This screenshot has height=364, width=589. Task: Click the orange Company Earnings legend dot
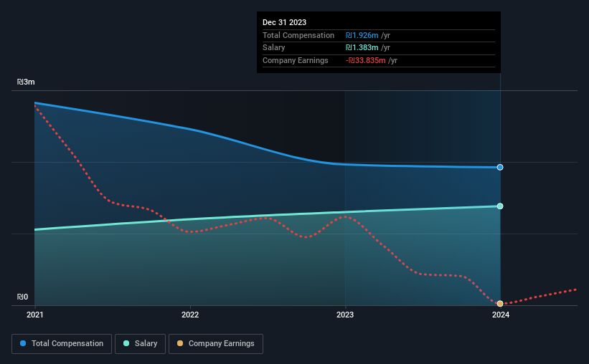[x=180, y=343]
